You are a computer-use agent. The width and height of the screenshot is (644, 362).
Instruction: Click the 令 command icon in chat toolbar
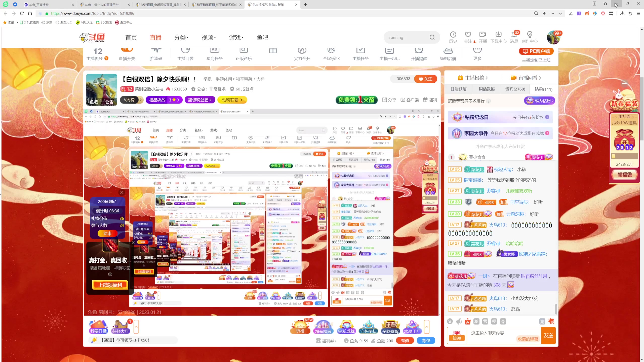[503, 321]
